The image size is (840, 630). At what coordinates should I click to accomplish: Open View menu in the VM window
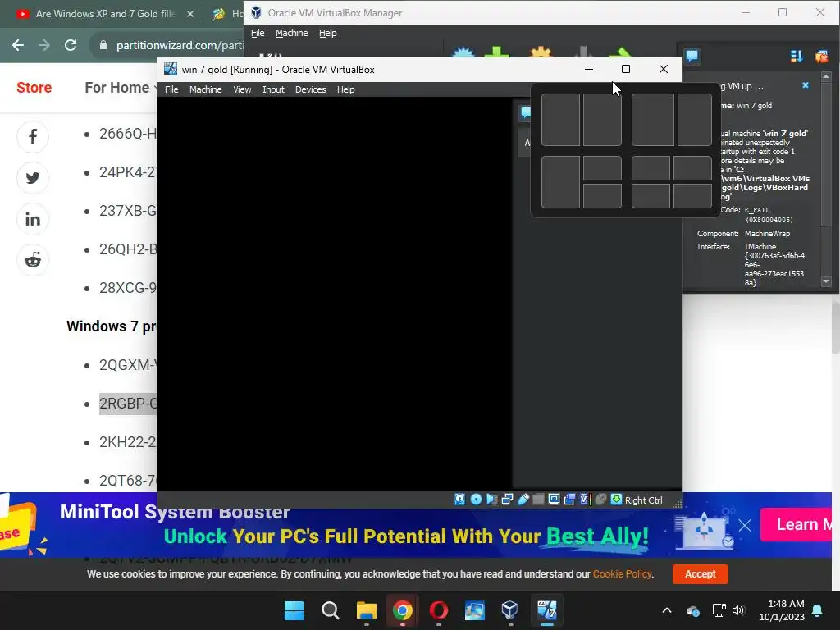242,89
